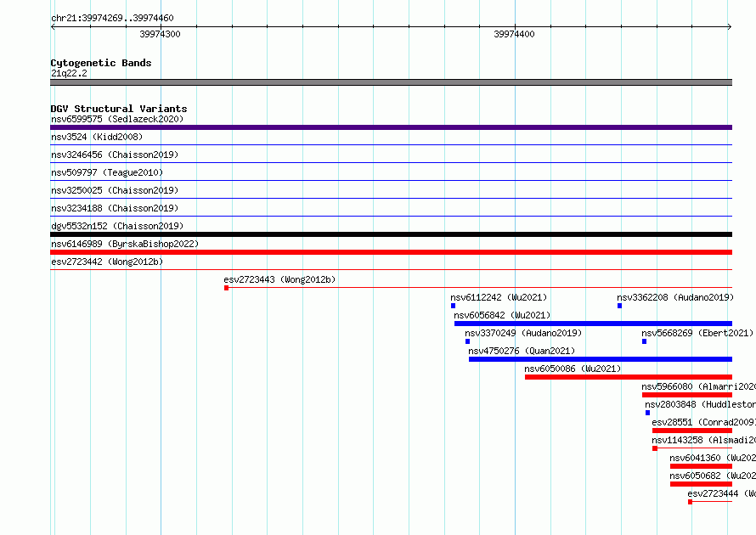This screenshot has width=756, height=535.
Task: Open variant nsv3370249 (Audano2019)
Action: [523, 333]
